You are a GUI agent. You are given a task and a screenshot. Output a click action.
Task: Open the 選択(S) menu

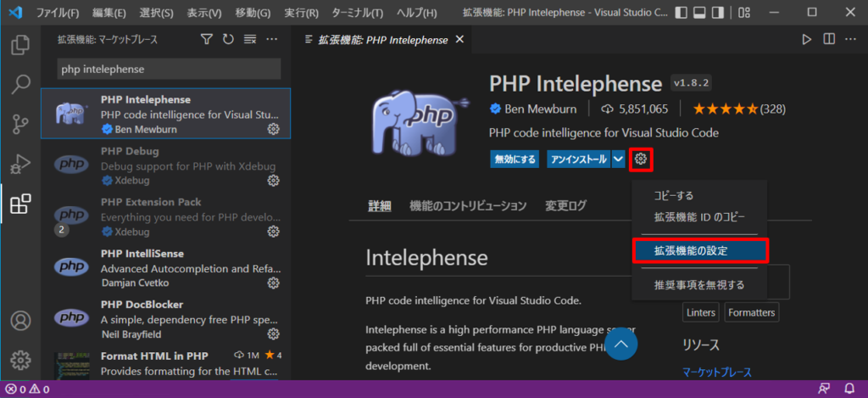[x=157, y=12]
